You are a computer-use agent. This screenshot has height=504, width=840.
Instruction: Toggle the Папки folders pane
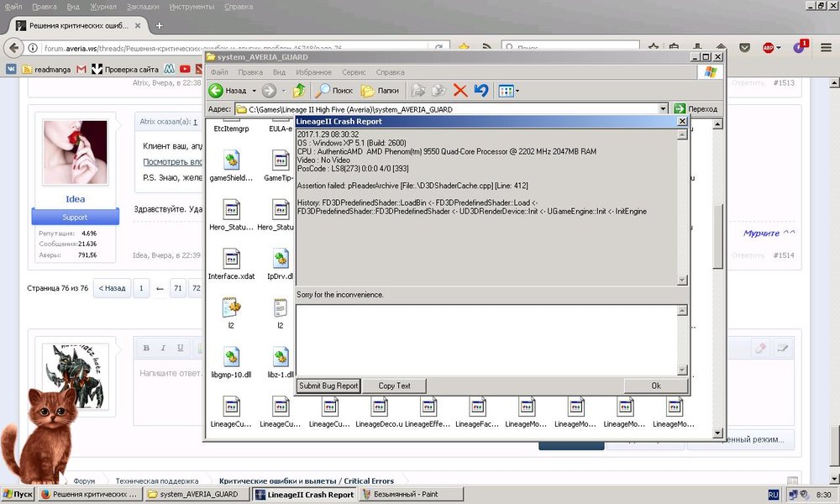click(x=380, y=90)
